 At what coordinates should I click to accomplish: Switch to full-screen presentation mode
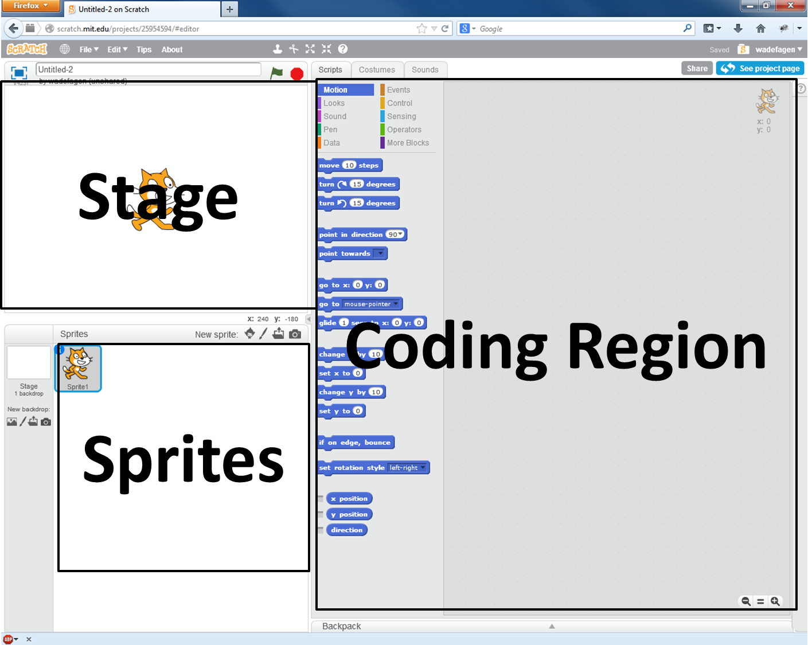pos(19,73)
